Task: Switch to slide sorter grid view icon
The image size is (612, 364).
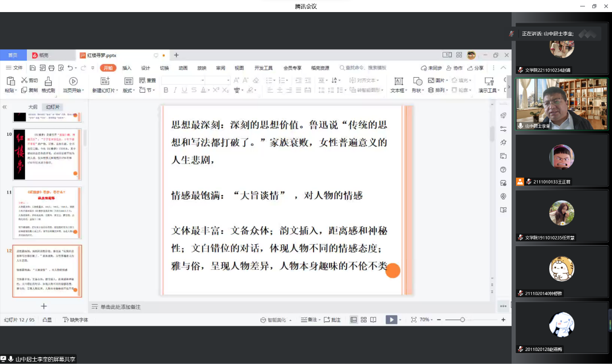Action: click(363, 320)
